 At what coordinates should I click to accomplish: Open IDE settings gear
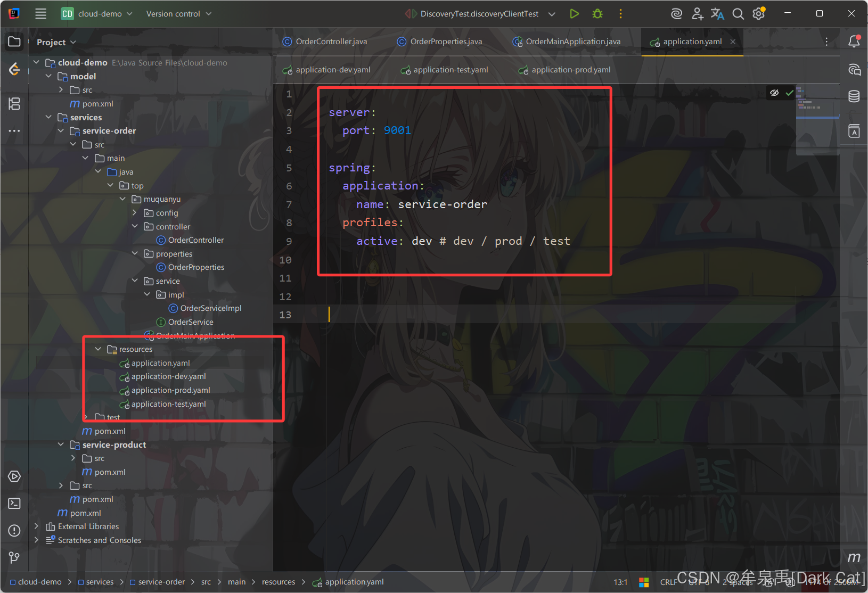[x=759, y=14]
